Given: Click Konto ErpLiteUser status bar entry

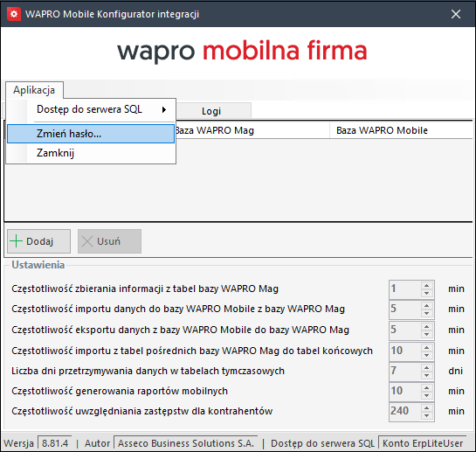Looking at the screenshot, I should pyautogui.click(x=423, y=443).
